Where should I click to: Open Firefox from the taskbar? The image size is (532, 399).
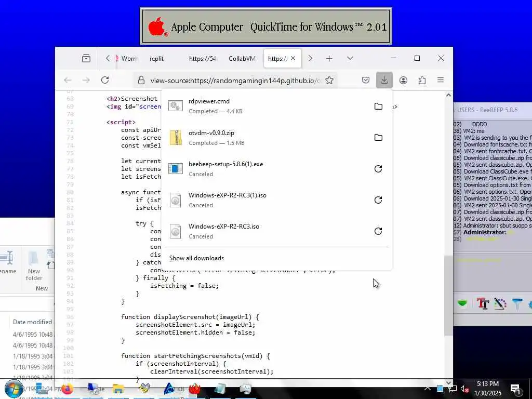pos(67,389)
